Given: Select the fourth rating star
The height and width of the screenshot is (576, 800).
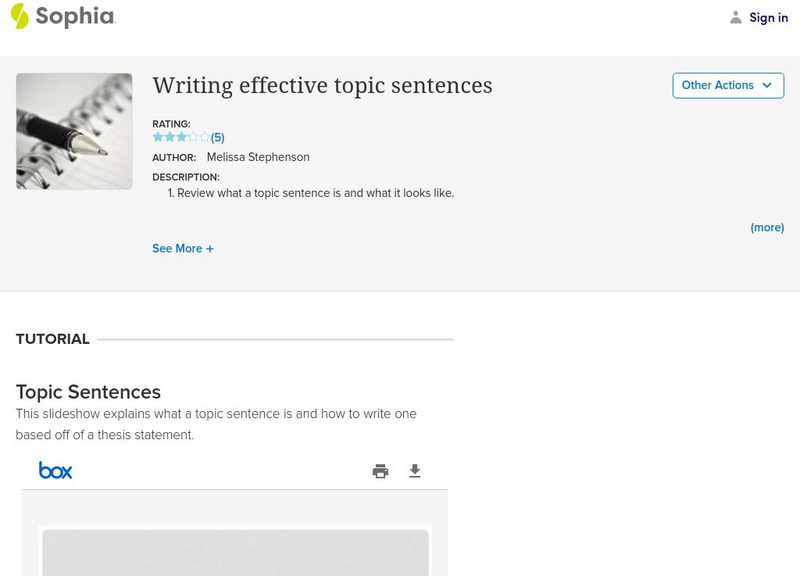Looking at the screenshot, I should [x=193, y=137].
